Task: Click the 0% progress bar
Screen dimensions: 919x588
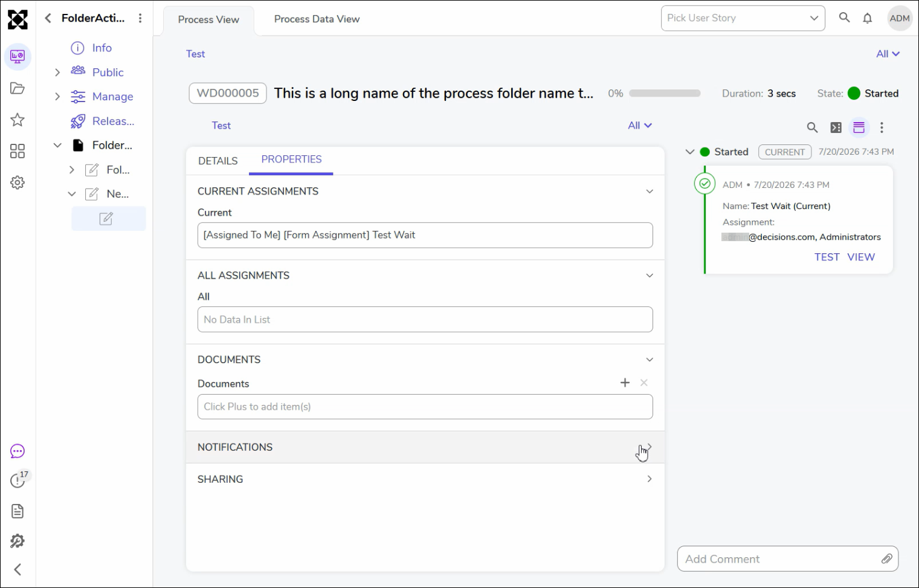Action: tap(665, 94)
